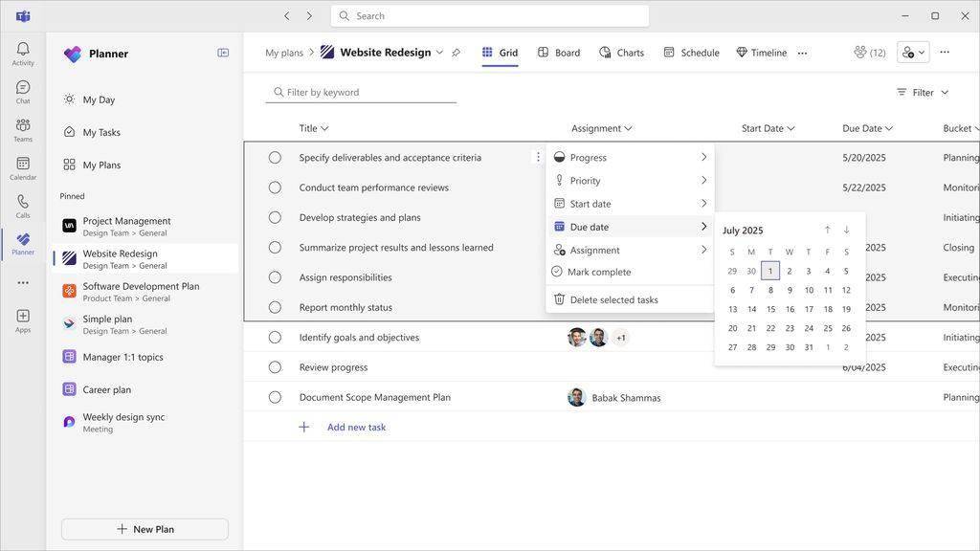Open Apps store in the rail
This screenshot has width=980, height=551.
point(23,320)
